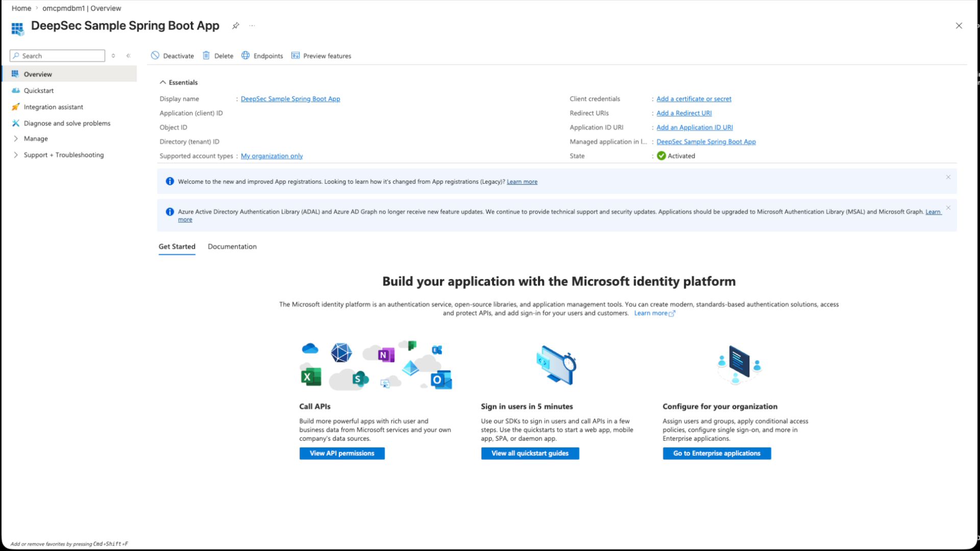Dismiss the ADAL deprecation banner
The height and width of the screenshot is (551, 980).
pos(948,208)
